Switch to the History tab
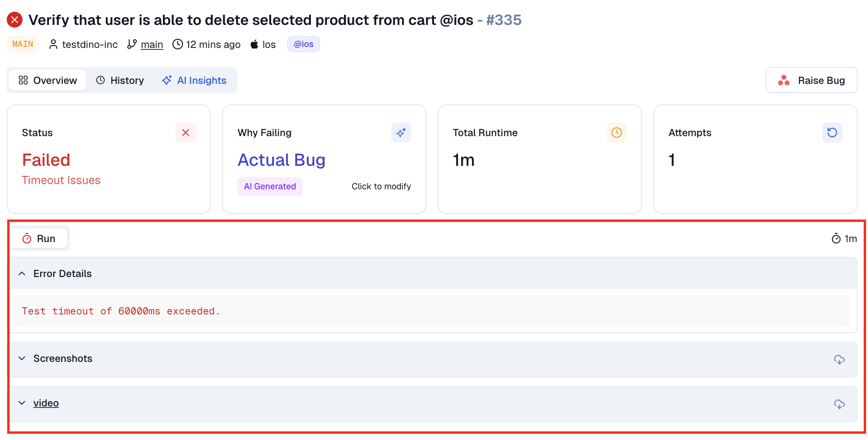 [x=120, y=81]
